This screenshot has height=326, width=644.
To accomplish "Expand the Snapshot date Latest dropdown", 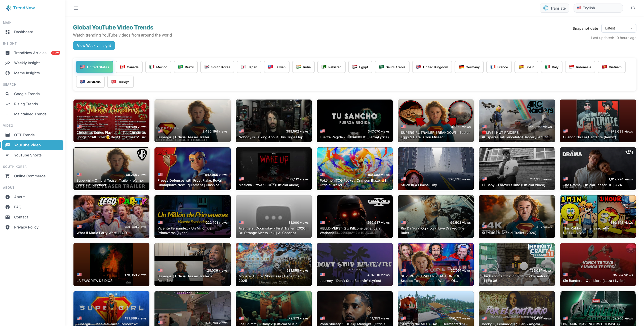I will (x=619, y=28).
